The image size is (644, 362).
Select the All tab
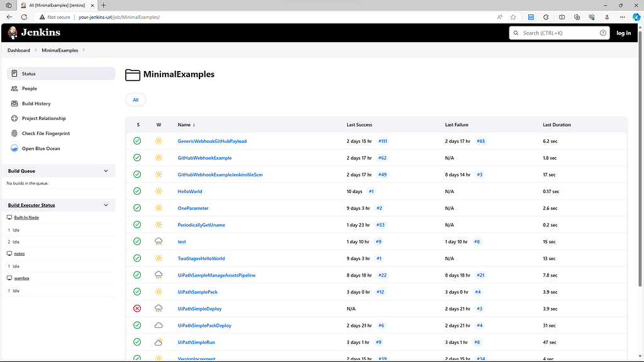135,99
